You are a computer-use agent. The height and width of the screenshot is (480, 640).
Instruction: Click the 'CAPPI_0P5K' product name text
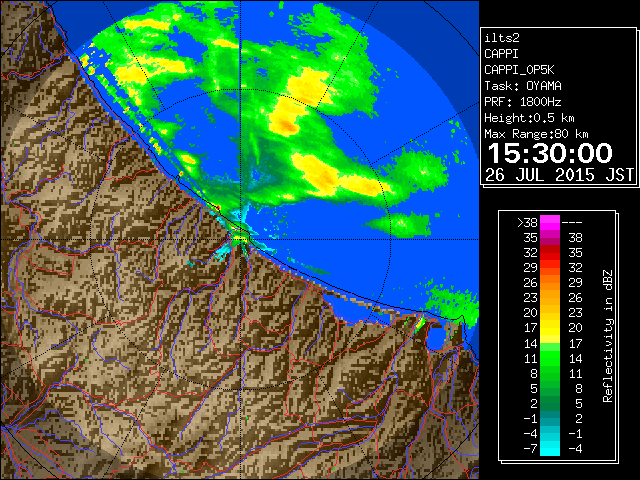point(519,70)
